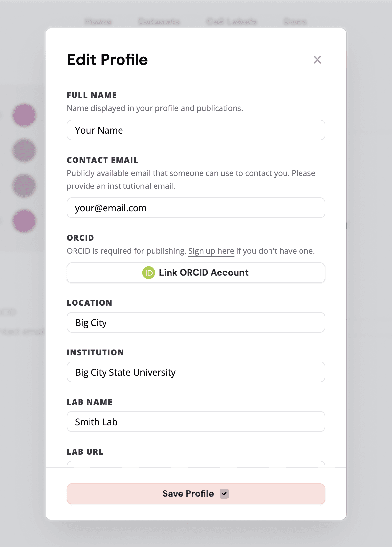Click the "Edit Profile" dialog title

pos(107,60)
